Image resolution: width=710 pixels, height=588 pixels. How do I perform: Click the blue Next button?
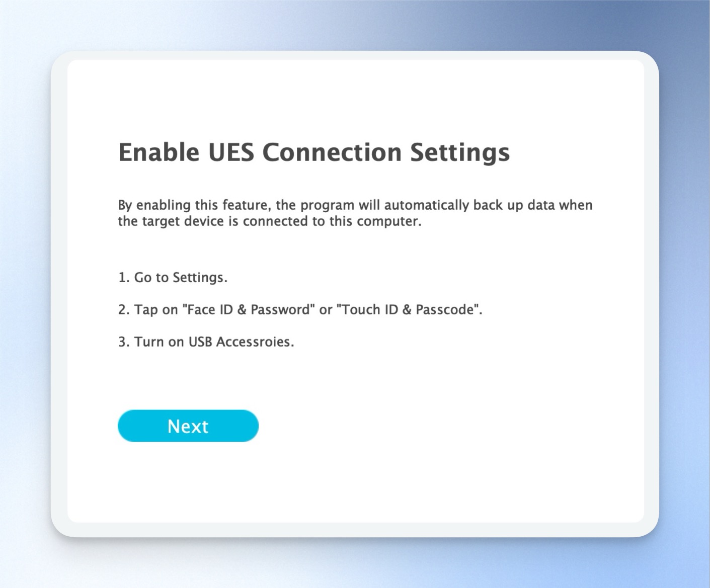(188, 426)
